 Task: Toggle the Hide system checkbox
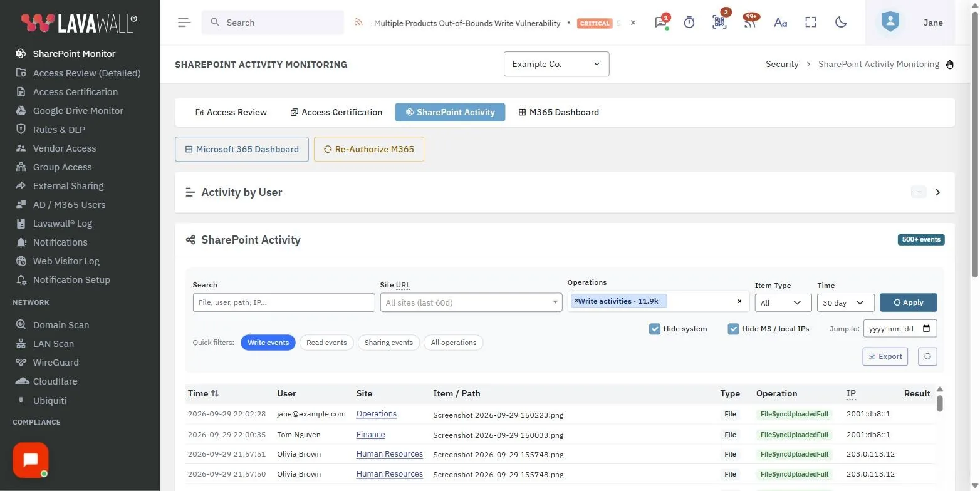tap(655, 329)
